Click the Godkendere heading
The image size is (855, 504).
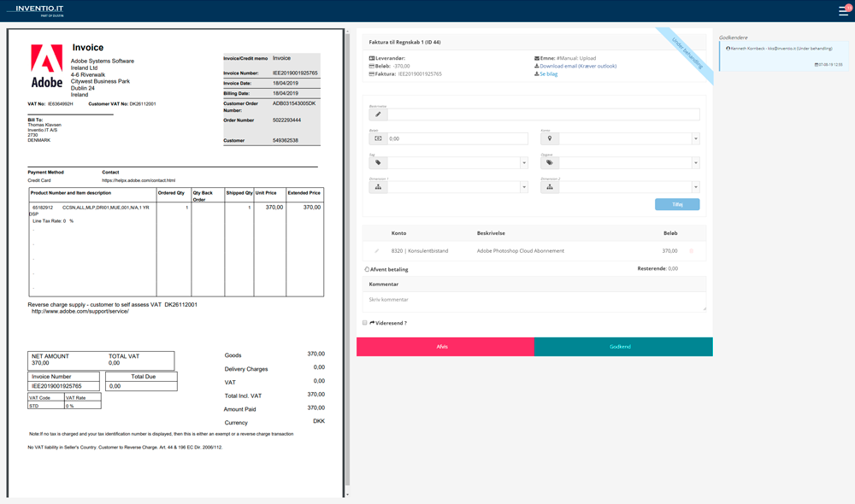point(733,38)
